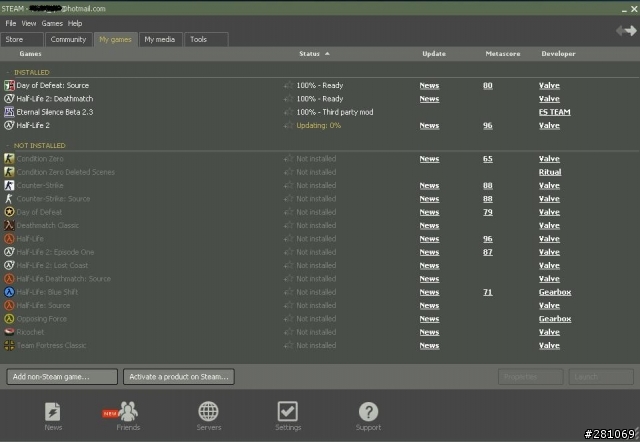Click Add non-Steam game button
Screen dimensions: 640x442
[x=62, y=377]
